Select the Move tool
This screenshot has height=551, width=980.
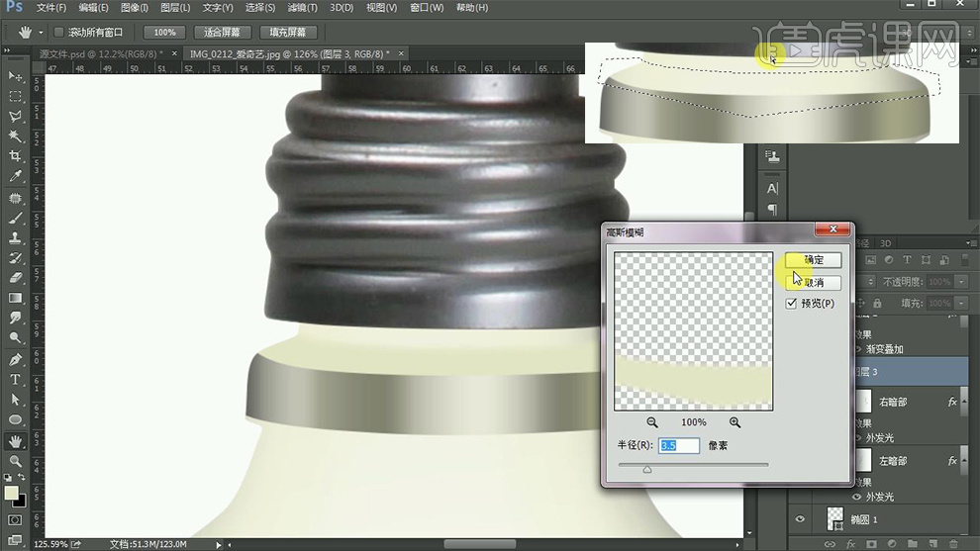tap(15, 76)
